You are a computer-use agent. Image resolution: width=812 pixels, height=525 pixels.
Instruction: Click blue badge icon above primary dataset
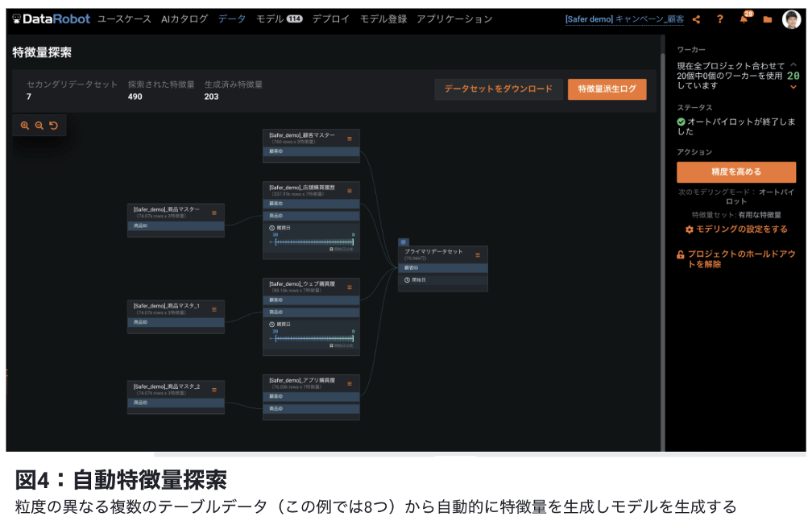[404, 242]
